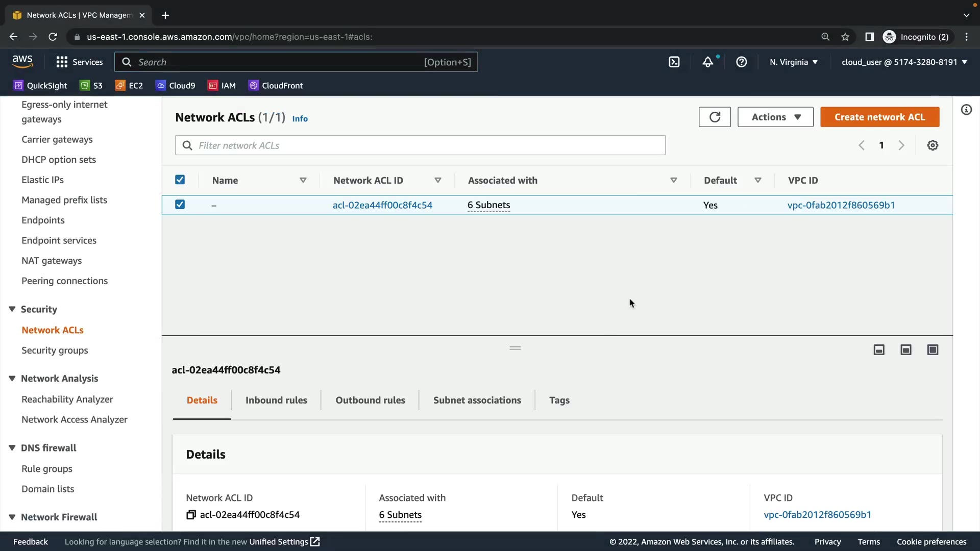Open the N. Virginia region selector
Image resolution: width=980 pixels, height=551 pixels.
pos(794,62)
